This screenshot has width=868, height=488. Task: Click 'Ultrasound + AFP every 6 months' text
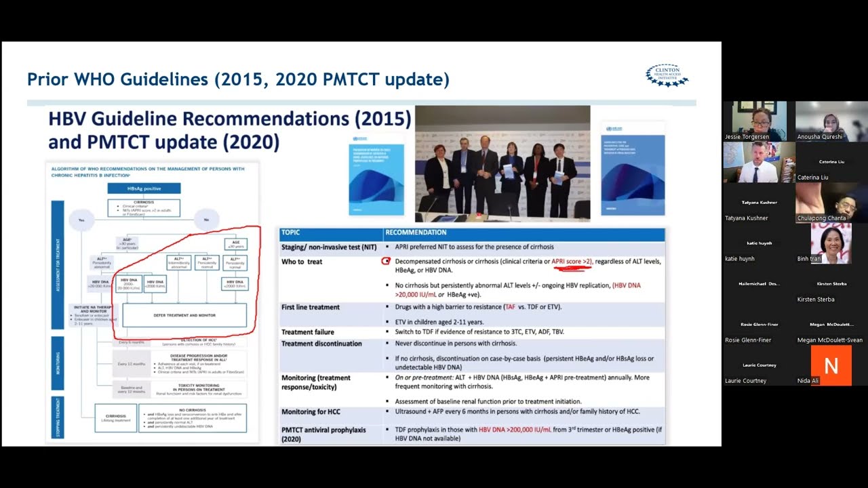[517, 411]
